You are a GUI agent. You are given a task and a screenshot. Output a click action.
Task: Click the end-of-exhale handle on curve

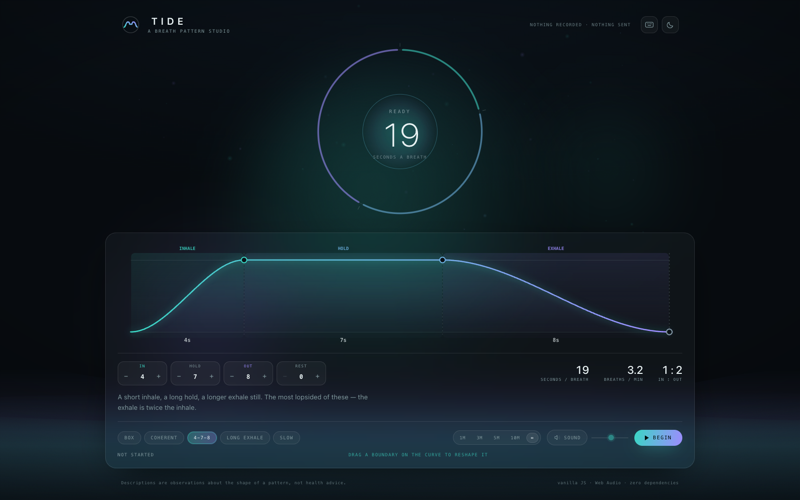pyautogui.click(x=669, y=332)
